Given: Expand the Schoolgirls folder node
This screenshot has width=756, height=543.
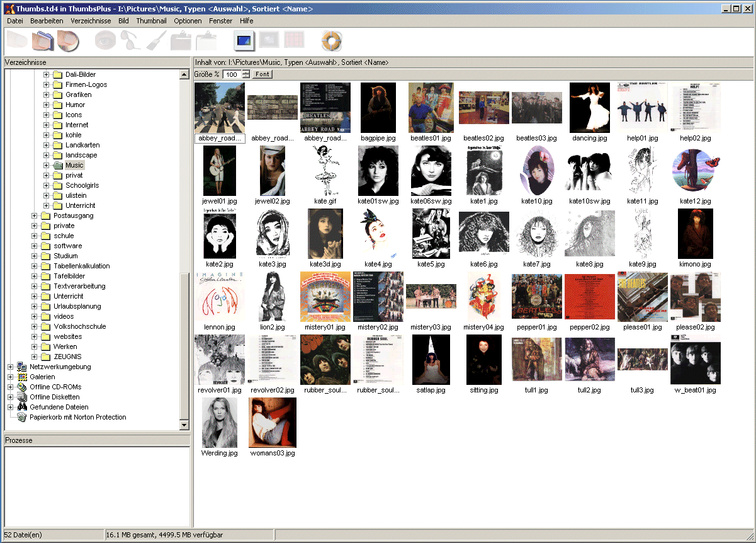Looking at the screenshot, I should point(46,185).
